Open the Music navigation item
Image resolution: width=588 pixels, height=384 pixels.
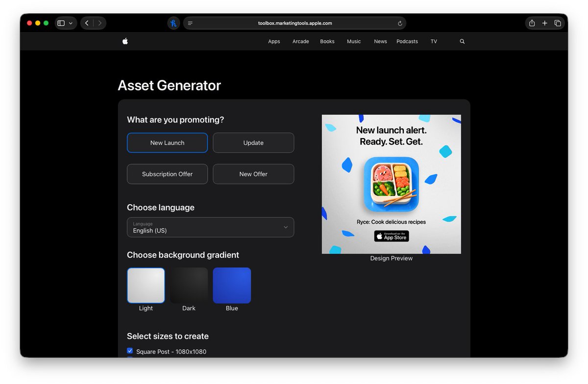[354, 42]
